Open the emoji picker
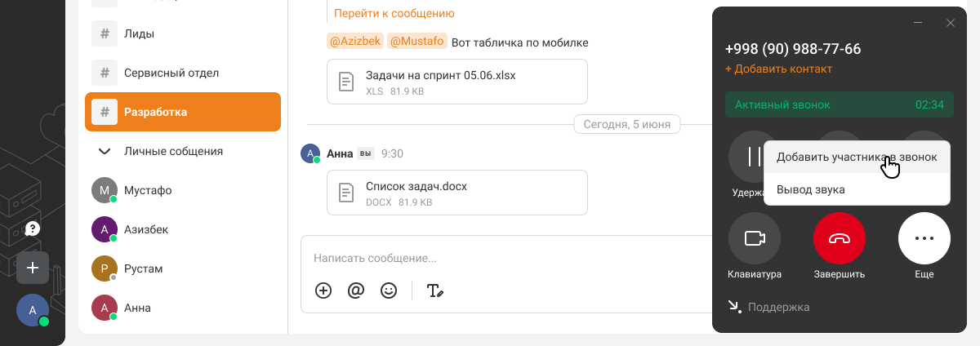Screen dimensions: 980x346 [x=389, y=291]
